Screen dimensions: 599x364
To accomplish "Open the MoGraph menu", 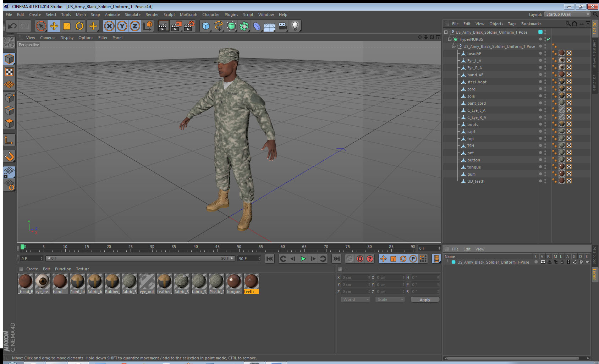I will pyautogui.click(x=188, y=15).
